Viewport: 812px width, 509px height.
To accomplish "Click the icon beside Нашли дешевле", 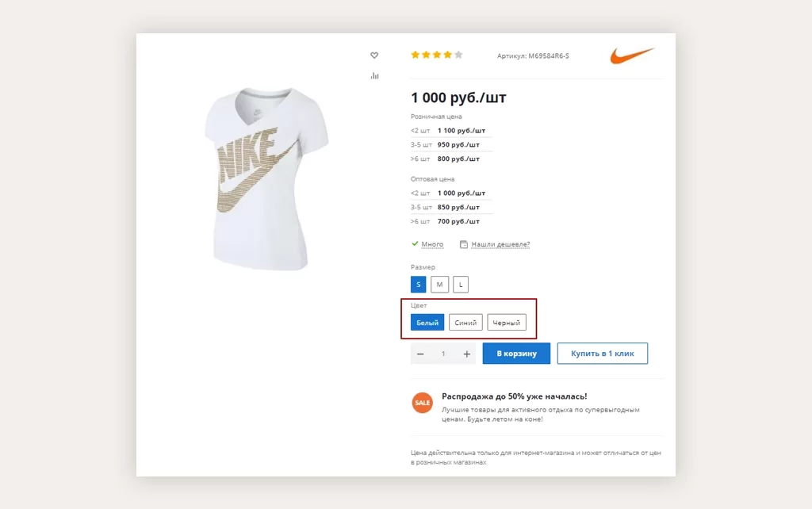I will point(464,244).
